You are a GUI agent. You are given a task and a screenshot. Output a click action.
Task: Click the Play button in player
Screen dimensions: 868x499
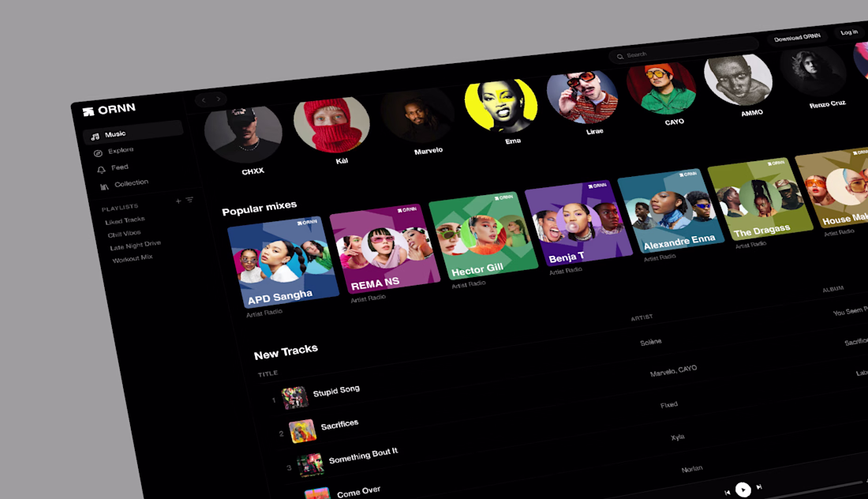click(743, 490)
